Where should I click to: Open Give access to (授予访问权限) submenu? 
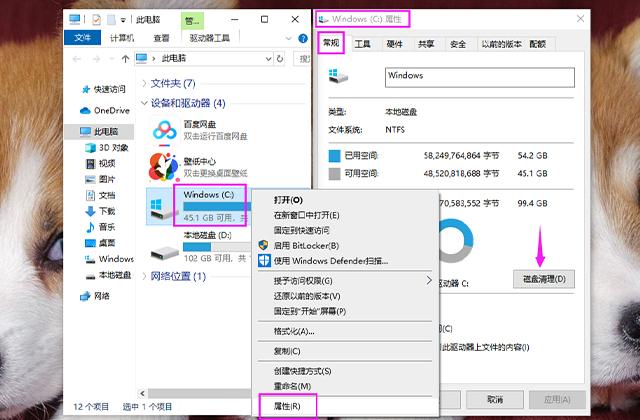(345, 281)
